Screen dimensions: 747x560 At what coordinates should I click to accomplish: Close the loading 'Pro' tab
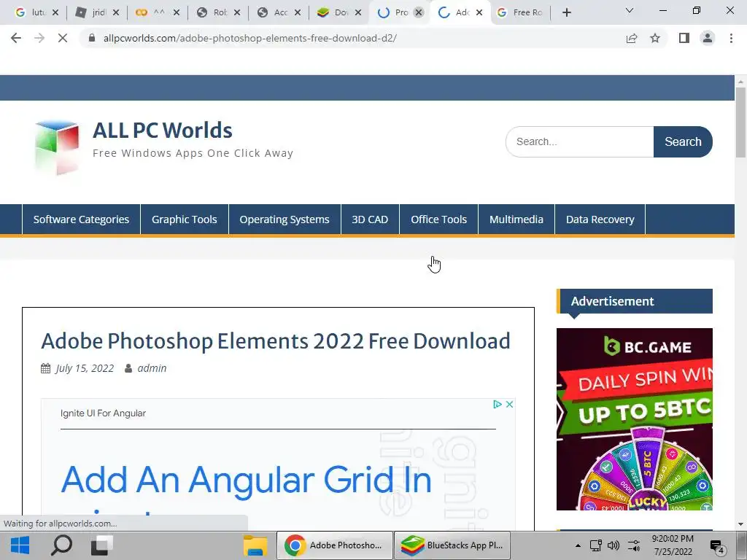[418, 13]
